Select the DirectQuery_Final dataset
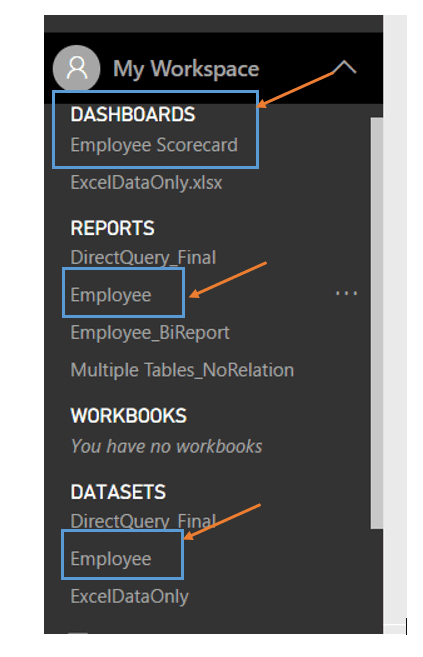The width and height of the screenshot is (423, 657). [x=143, y=521]
